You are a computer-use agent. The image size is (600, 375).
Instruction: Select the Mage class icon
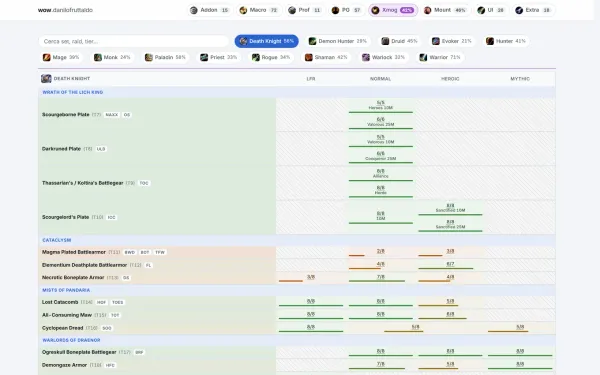click(x=47, y=57)
